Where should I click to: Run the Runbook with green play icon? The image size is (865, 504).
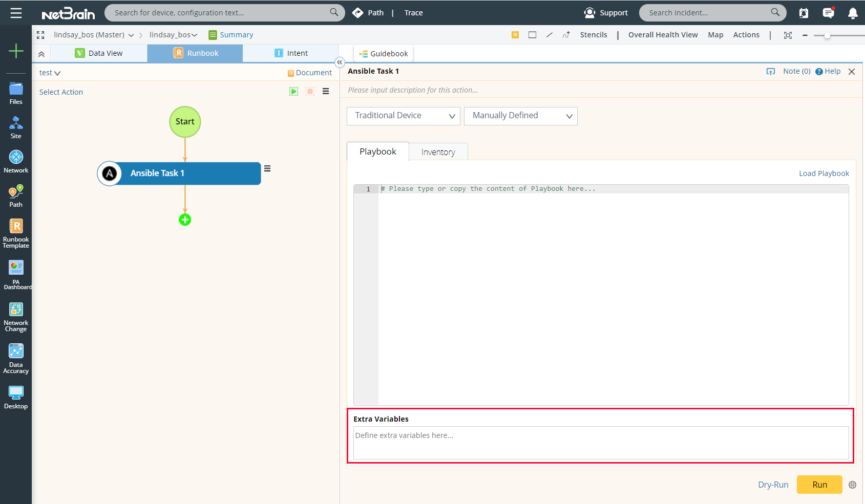coord(293,91)
